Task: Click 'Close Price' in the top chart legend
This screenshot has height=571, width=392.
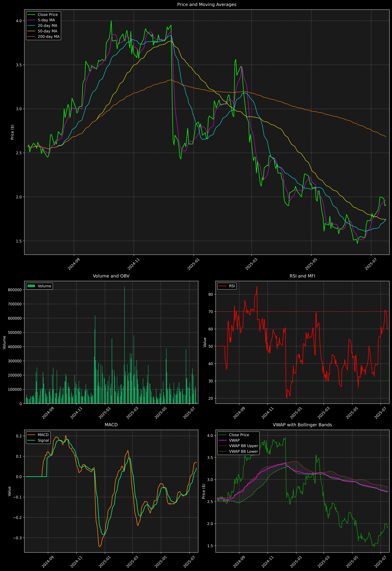Action: tap(48, 15)
